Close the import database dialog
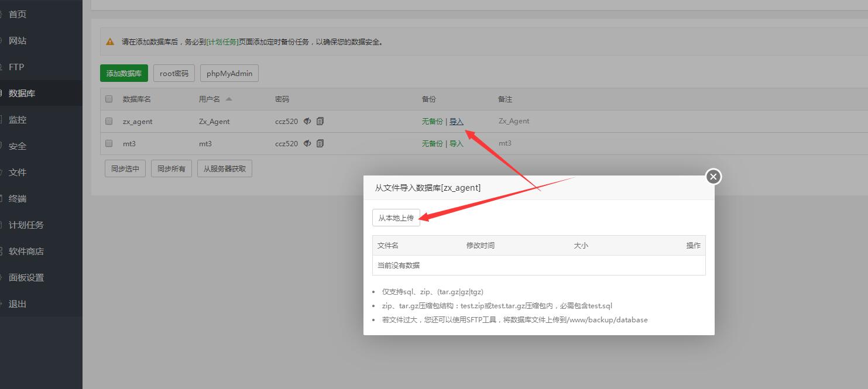Viewport: 868px width, 389px height. tap(713, 177)
